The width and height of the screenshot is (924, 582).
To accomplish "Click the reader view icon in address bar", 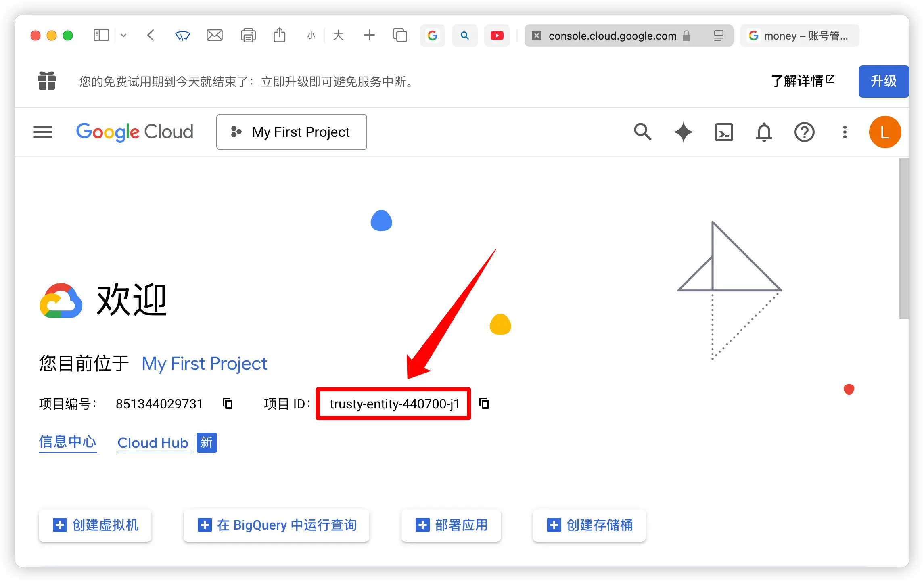I will (719, 36).
